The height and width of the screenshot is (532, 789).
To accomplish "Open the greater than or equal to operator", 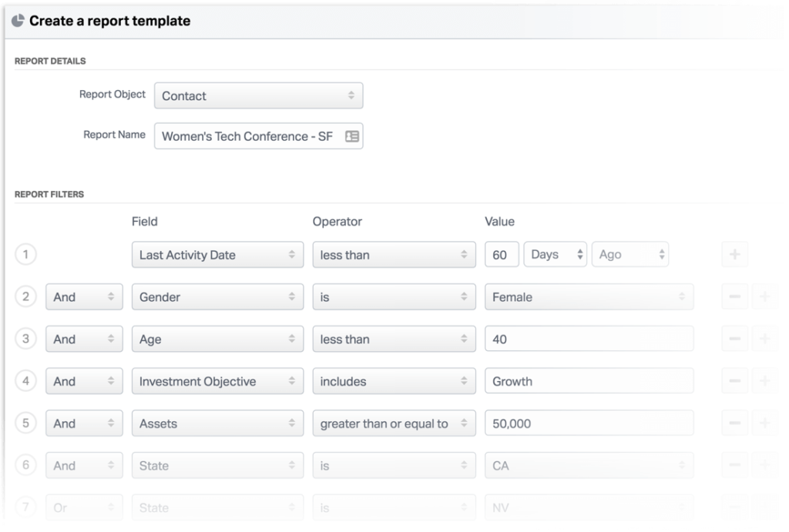I will click(x=394, y=423).
